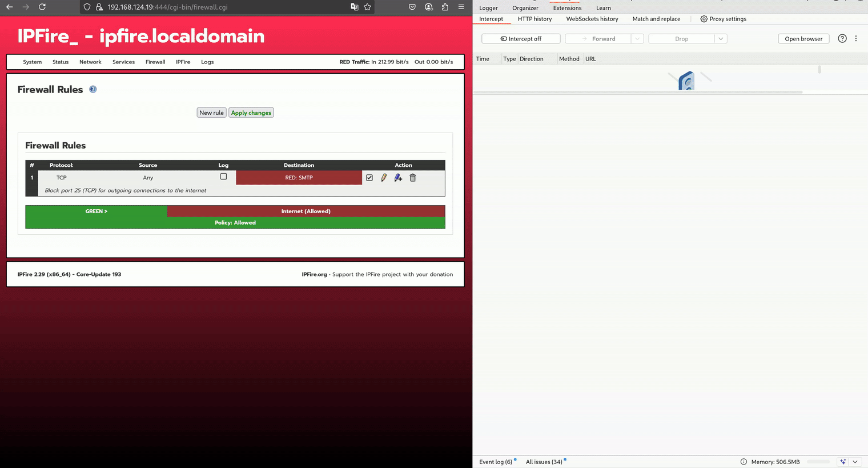This screenshot has width=868, height=468.
Task: Open the Pocket save icon in browser toolbar
Action: pos(412,7)
